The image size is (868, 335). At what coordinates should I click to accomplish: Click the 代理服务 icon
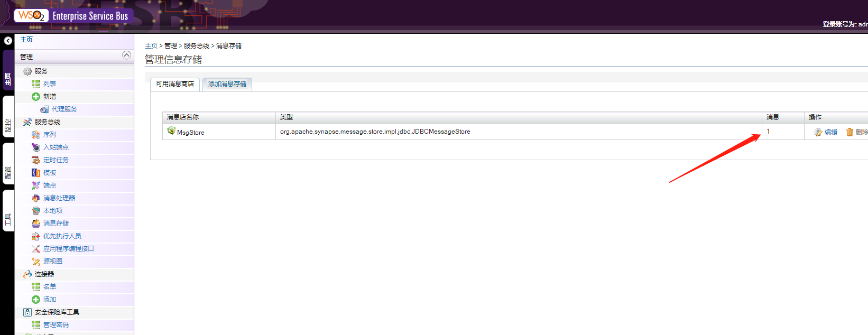[x=44, y=109]
